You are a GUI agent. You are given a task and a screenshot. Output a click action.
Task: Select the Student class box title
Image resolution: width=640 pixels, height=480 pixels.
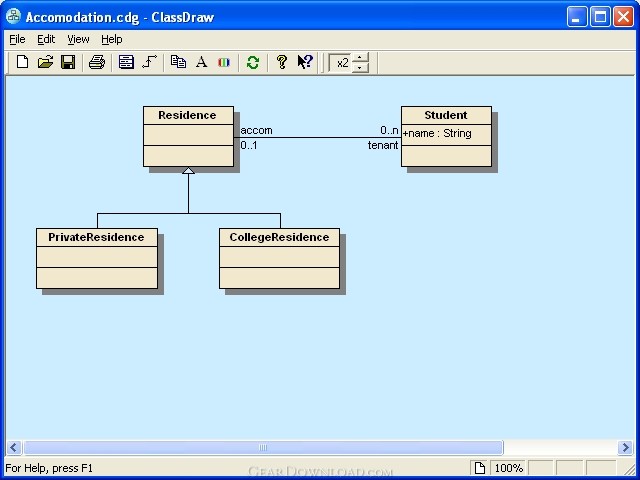(446, 115)
